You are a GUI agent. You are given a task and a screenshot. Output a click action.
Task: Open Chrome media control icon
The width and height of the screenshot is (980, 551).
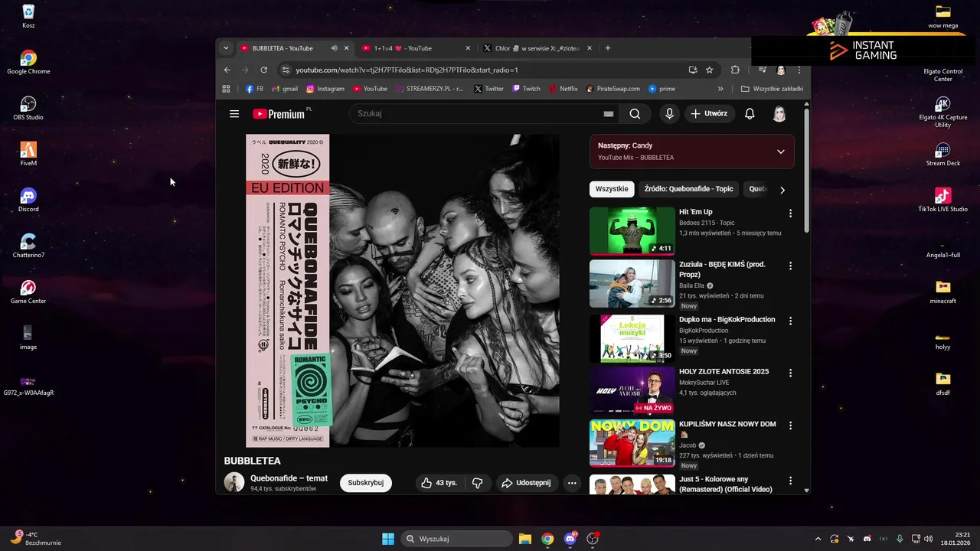pyautogui.click(x=762, y=70)
